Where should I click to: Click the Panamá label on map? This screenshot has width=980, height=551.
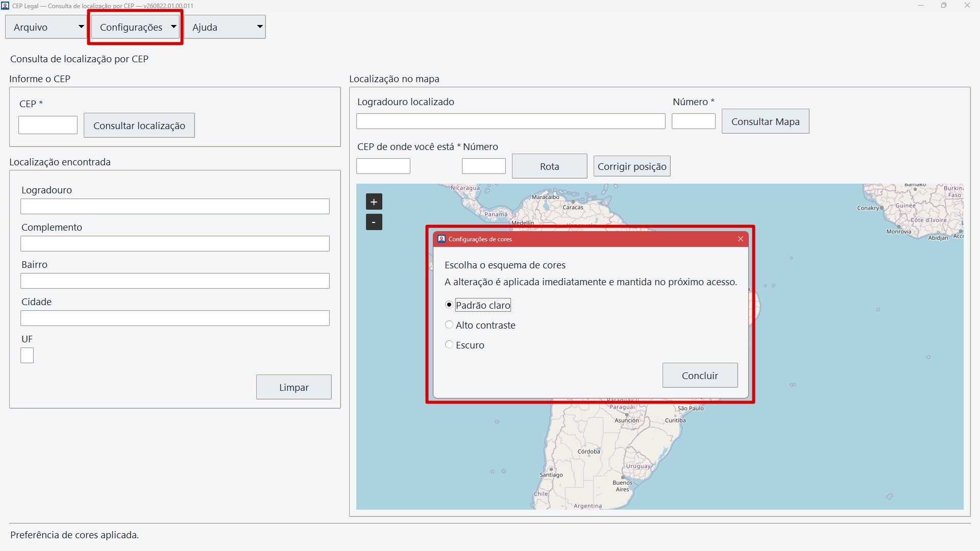pyautogui.click(x=496, y=214)
